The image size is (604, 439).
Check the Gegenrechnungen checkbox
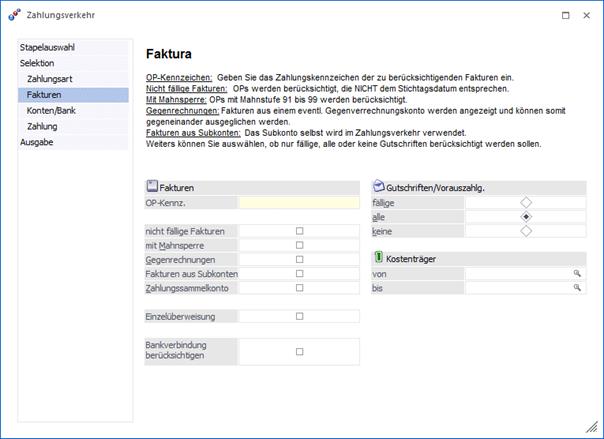tap(299, 259)
